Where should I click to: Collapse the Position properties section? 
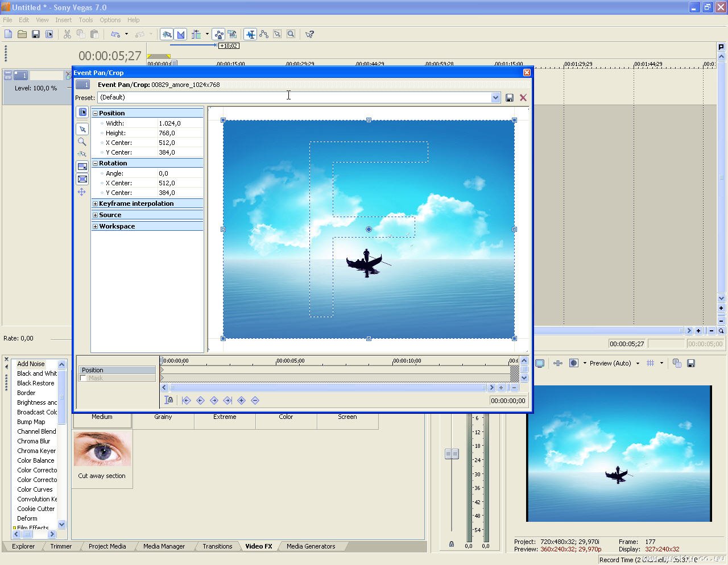tap(96, 113)
